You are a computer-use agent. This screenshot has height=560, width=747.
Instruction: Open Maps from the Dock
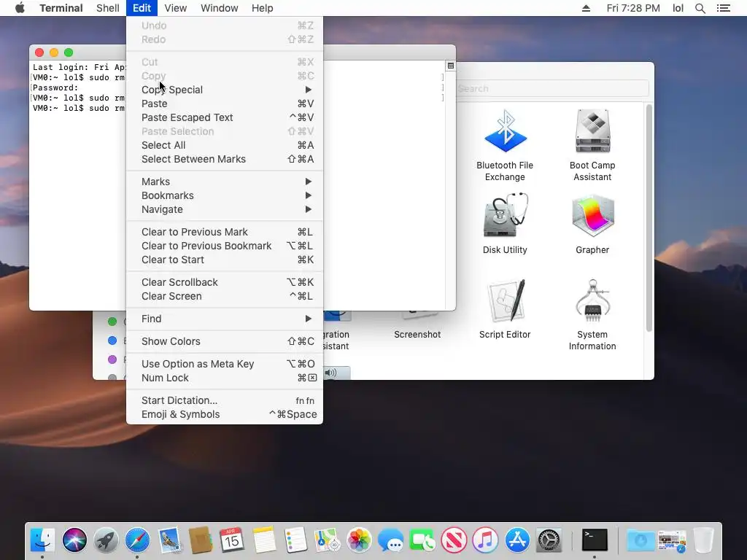pos(327,540)
